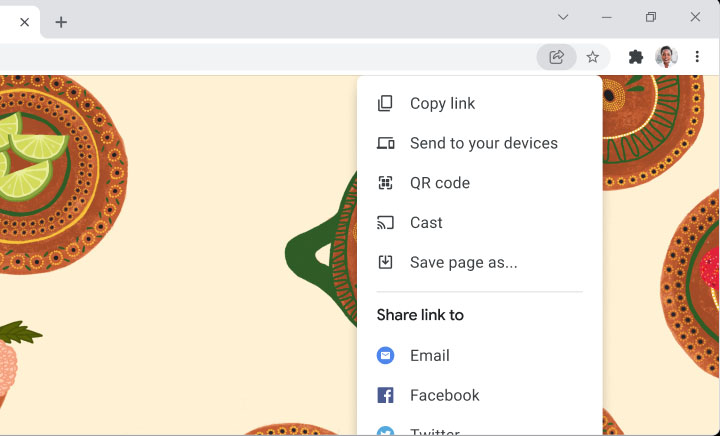Select Cast from the share menu
The height and width of the screenshot is (436, 720).
pos(479,223)
